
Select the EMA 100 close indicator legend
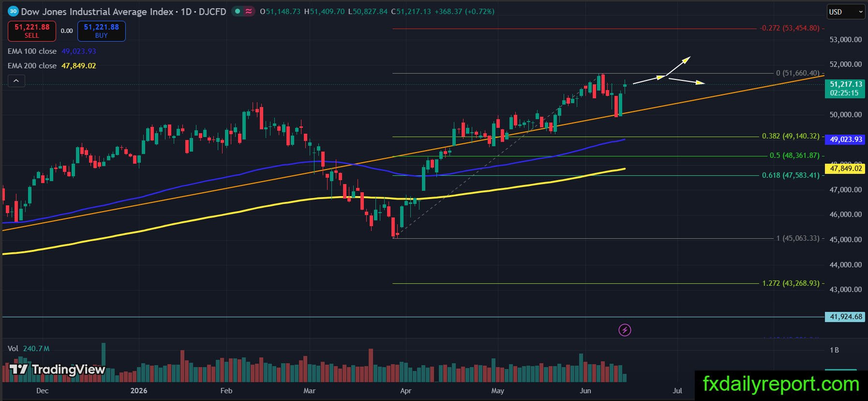pyautogui.click(x=52, y=51)
